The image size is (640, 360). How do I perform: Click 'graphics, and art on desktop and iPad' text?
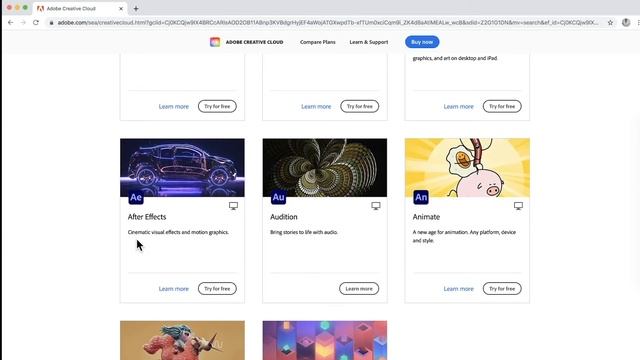[455, 58]
